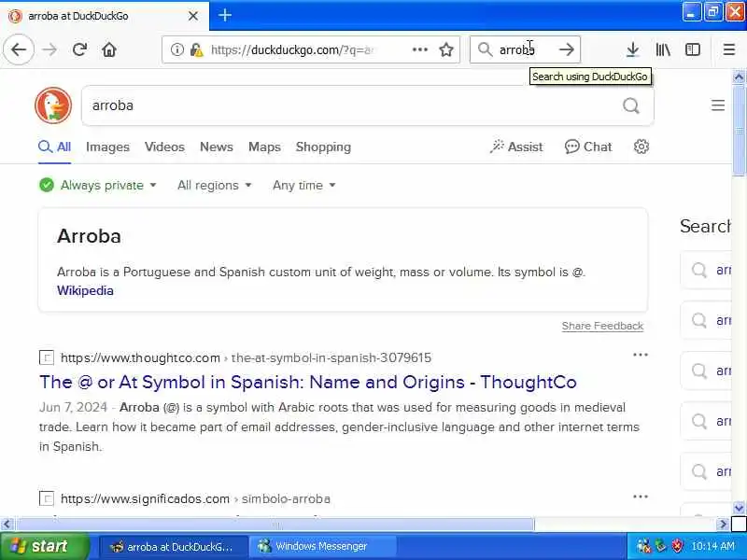This screenshot has width=747, height=560.
Task: Toggle the sidebar view
Action: pyautogui.click(x=693, y=49)
